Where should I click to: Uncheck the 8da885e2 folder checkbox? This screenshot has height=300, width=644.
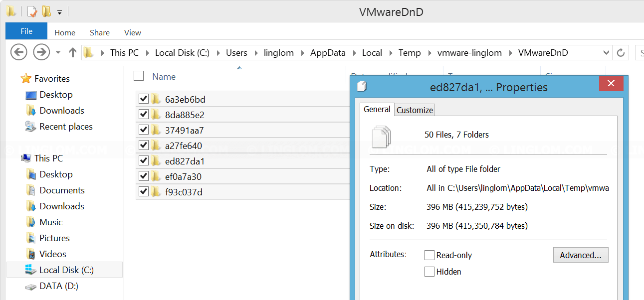(144, 114)
